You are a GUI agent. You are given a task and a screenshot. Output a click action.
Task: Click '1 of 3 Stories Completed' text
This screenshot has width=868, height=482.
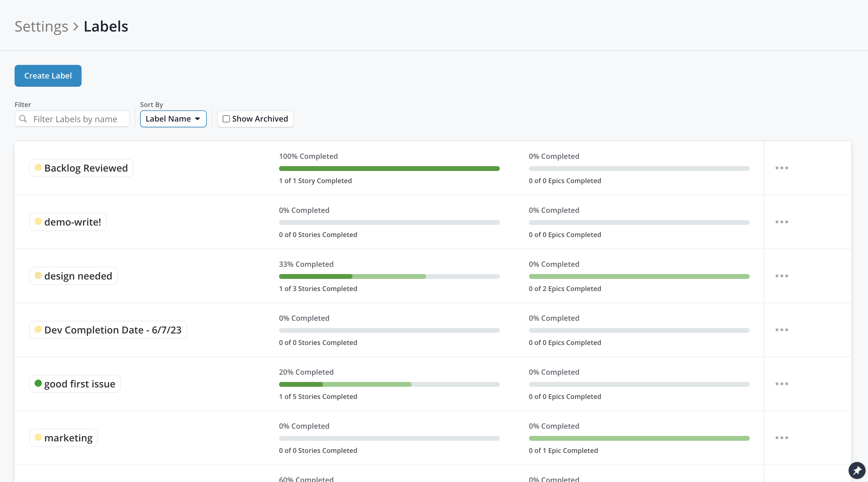pos(318,288)
